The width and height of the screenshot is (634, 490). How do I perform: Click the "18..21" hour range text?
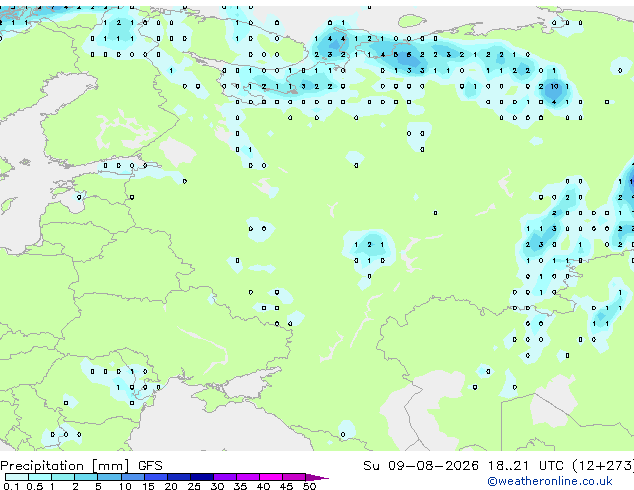click(508, 466)
